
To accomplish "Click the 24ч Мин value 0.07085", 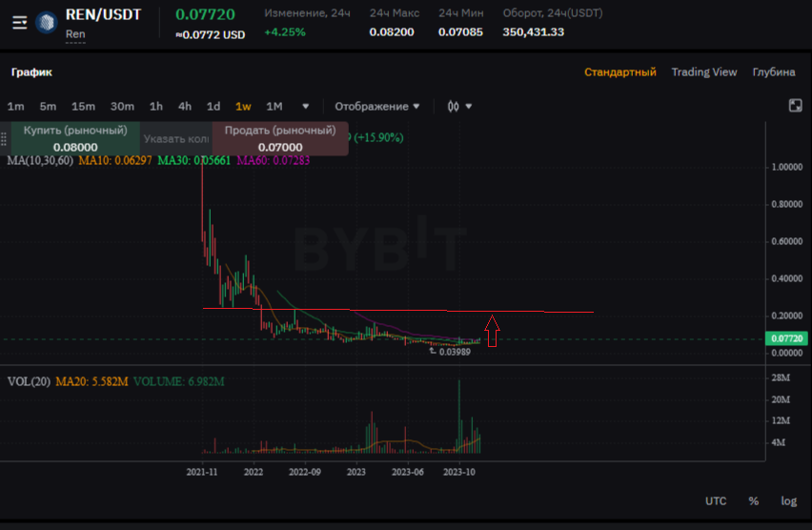I will coord(460,32).
